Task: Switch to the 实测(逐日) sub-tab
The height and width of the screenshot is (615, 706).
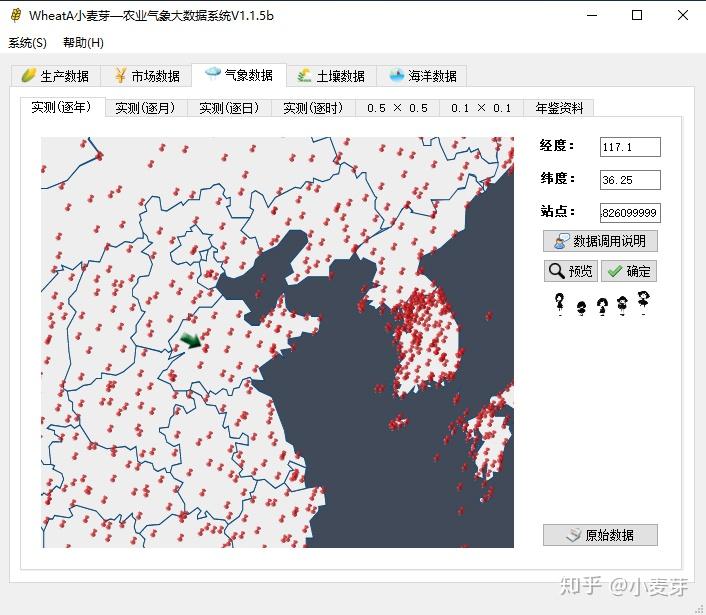Action: click(x=229, y=108)
